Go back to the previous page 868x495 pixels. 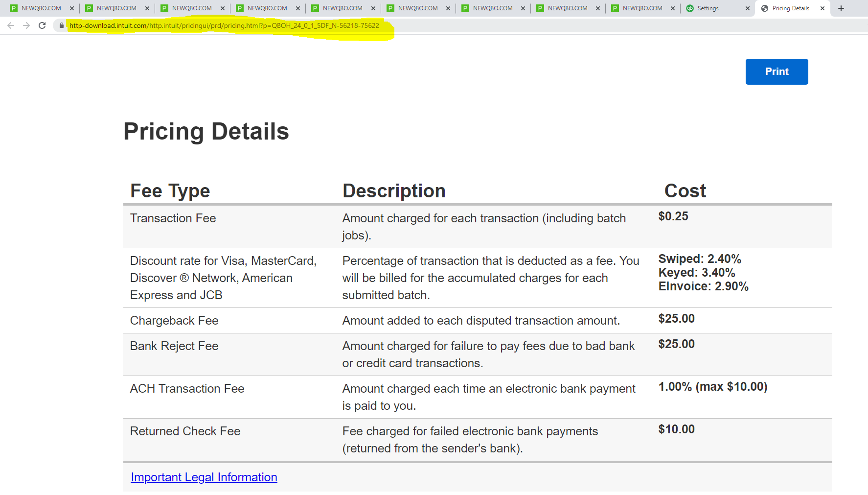pyautogui.click(x=11, y=25)
